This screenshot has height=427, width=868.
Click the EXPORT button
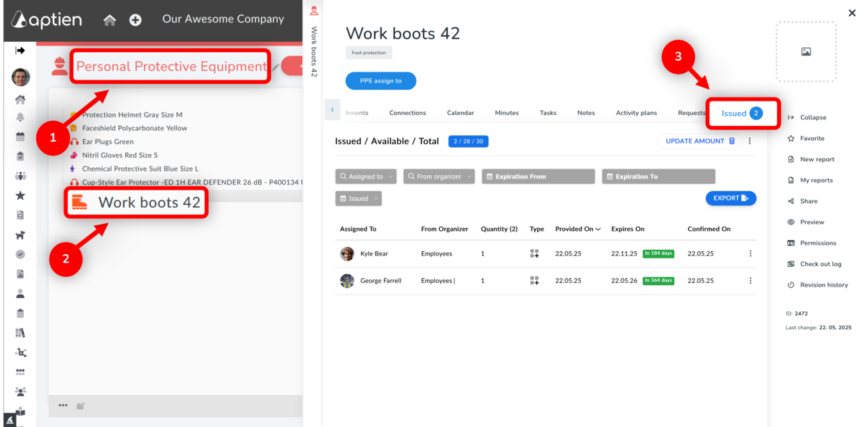pyautogui.click(x=731, y=198)
